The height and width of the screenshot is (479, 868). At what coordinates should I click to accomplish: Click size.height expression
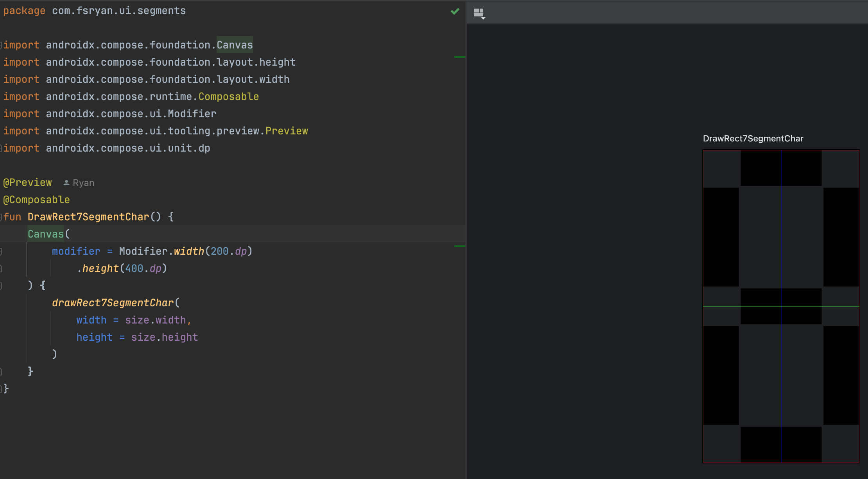click(x=165, y=337)
